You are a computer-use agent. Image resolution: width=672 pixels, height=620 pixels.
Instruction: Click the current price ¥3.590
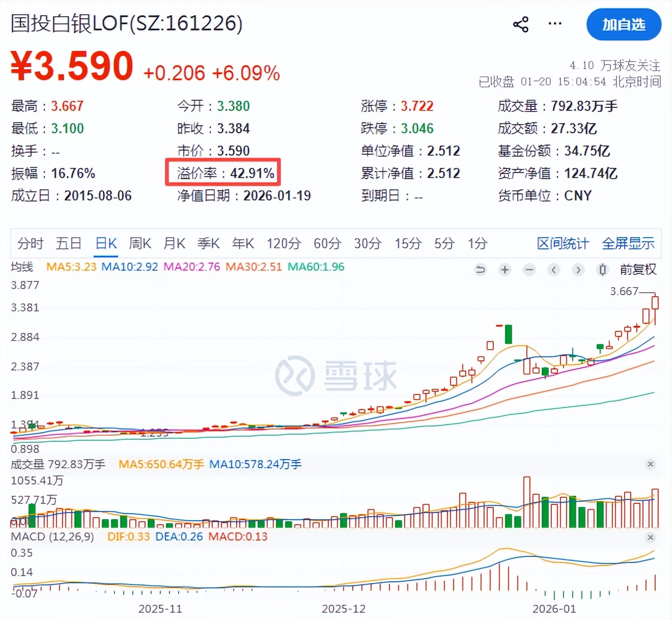(x=72, y=67)
